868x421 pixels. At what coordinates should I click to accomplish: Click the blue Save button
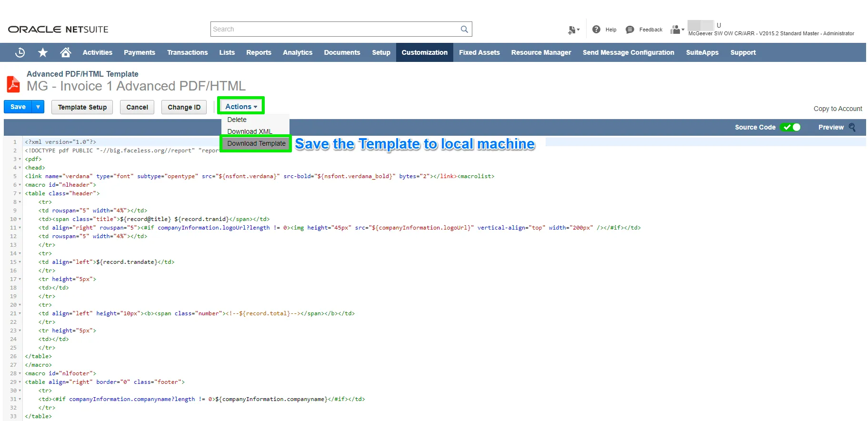pos(18,107)
